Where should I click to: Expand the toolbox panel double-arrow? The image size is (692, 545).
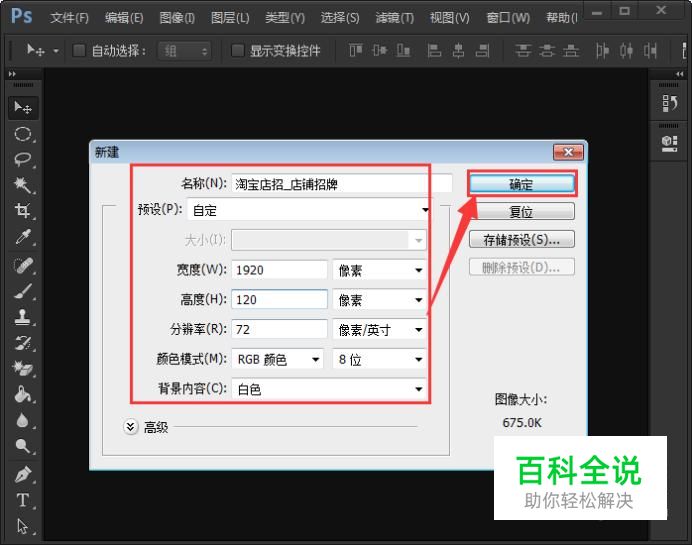(x=12, y=74)
